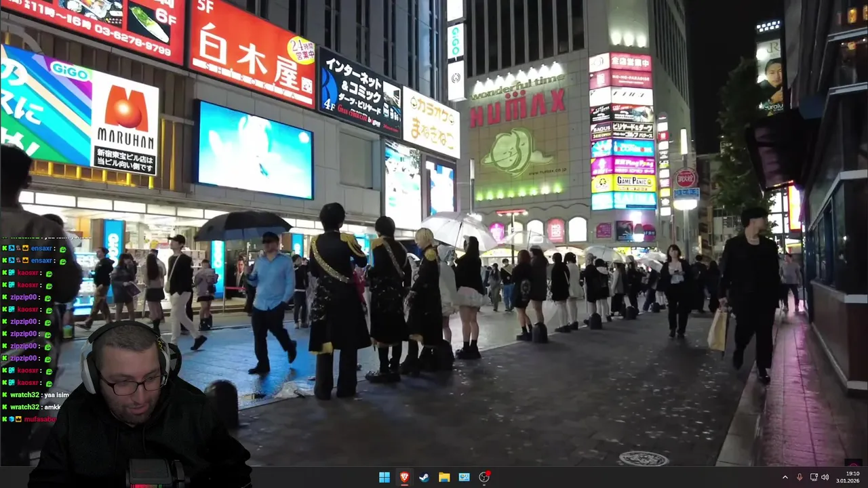Show hidden system tray icons
Screen dimensions: 868x488
click(785, 477)
